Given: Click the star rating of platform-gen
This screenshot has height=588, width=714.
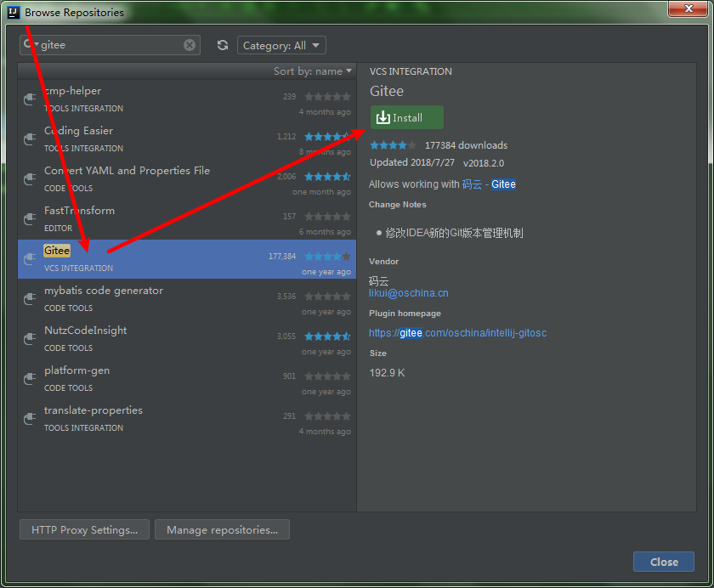Looking at the screenshot, I should coord(327,376).
